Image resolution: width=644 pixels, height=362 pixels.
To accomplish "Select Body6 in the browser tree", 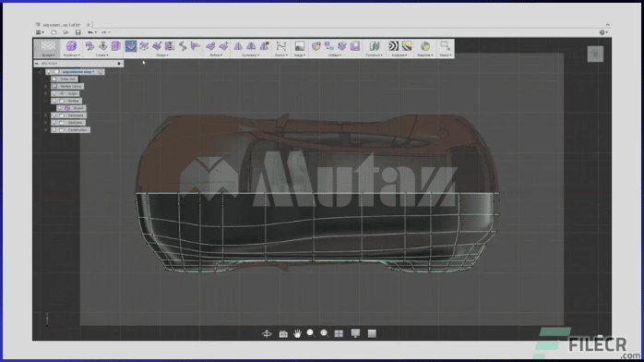I will pos(78,108).
